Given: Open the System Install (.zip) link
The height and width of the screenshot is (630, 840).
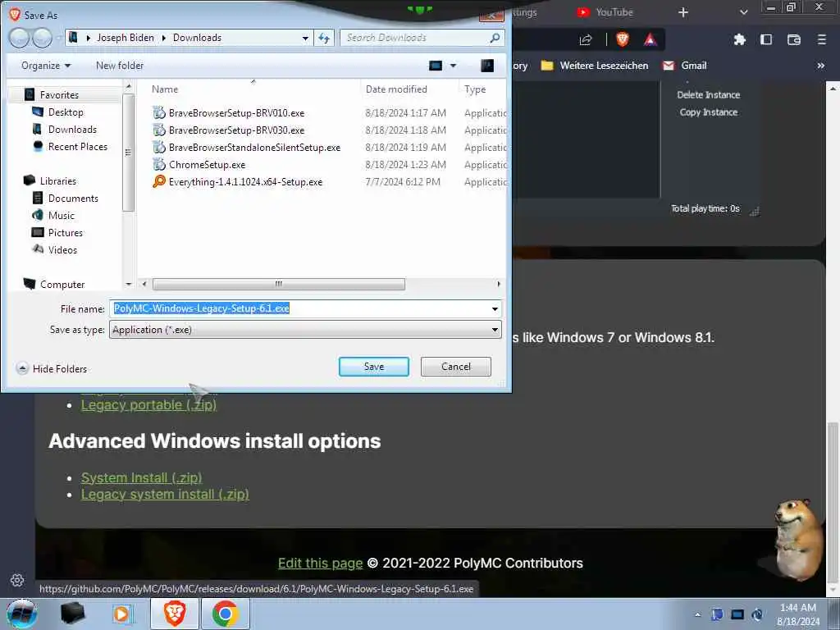Looking at the screenshot, I should [x=141, y=477].
